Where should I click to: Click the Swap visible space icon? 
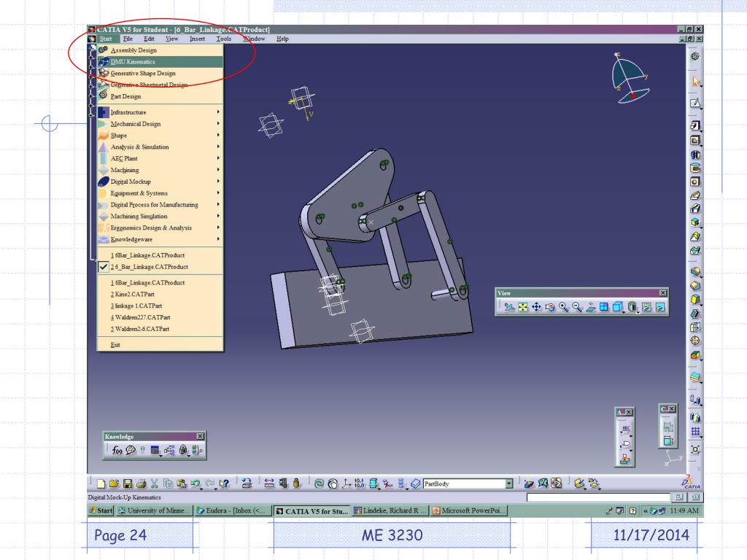(659, 307)
